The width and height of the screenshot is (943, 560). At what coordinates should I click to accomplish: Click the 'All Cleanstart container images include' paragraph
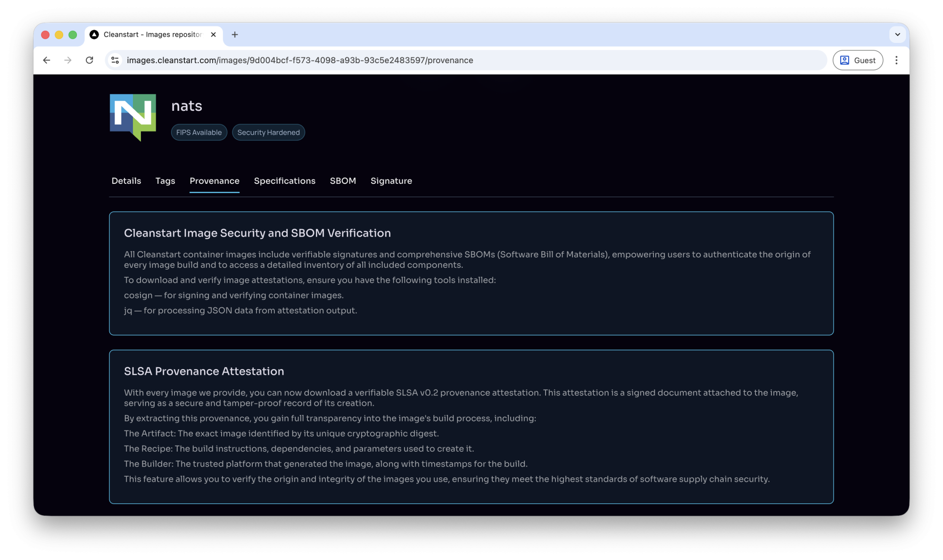pyautogui.click(x=467, y=260)
